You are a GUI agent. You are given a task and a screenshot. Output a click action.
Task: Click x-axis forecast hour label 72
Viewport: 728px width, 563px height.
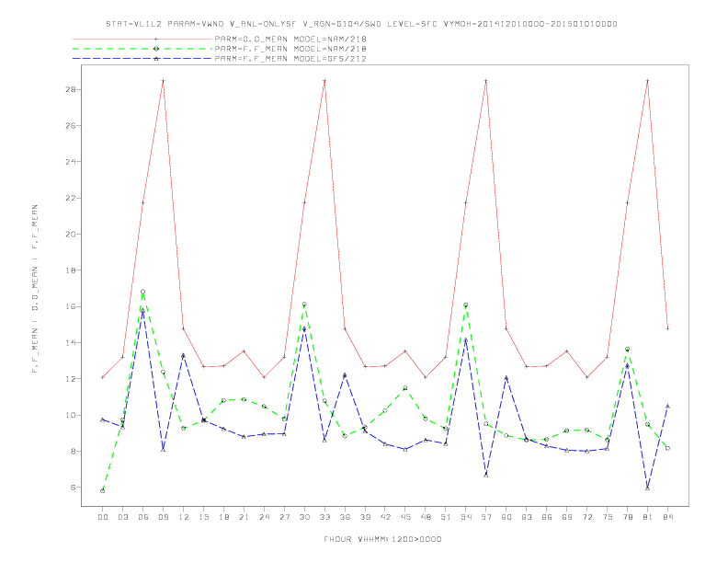click(586, 517)
